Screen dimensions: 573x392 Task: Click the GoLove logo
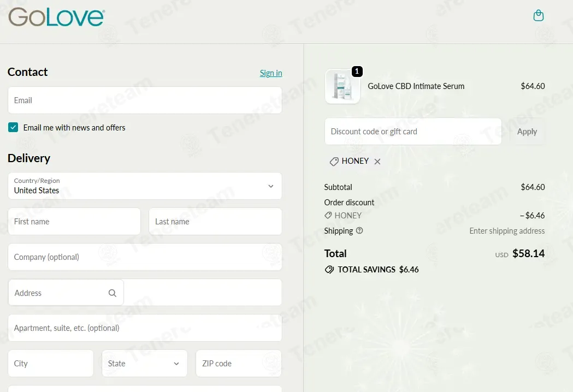click(x=57, y=17)
